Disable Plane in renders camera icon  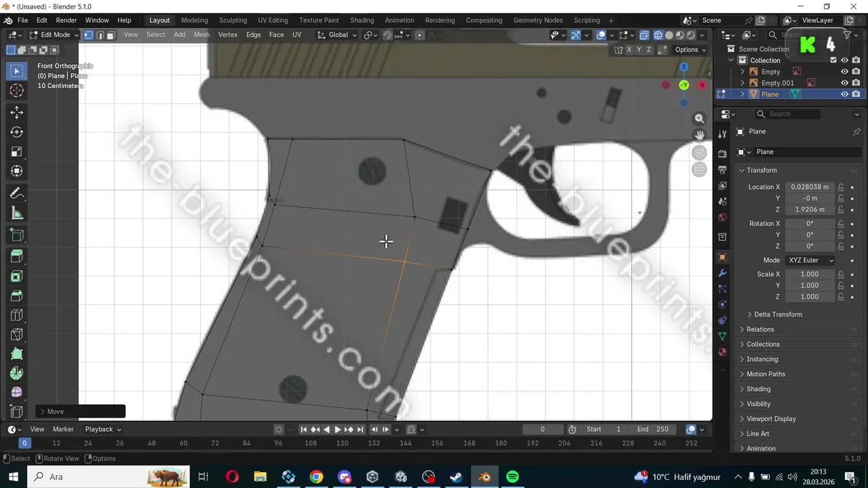[x=856, y=94]
